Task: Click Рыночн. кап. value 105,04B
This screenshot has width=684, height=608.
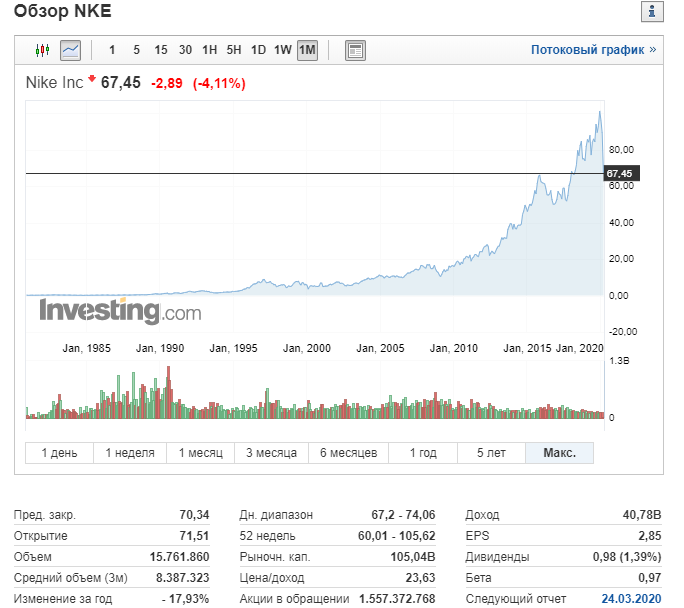Action: 413,557
